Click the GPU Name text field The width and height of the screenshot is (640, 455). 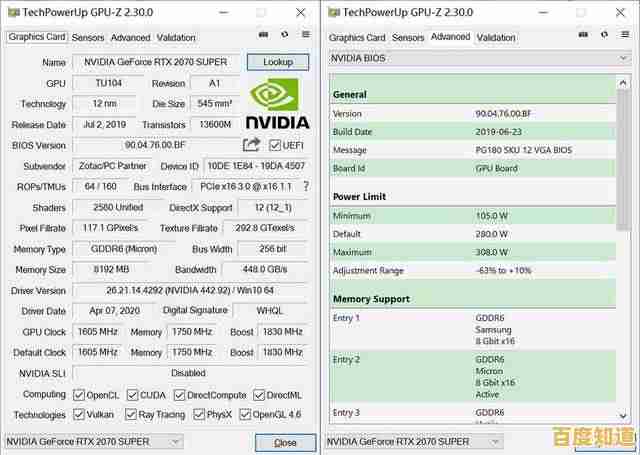(x=158, y=62)
